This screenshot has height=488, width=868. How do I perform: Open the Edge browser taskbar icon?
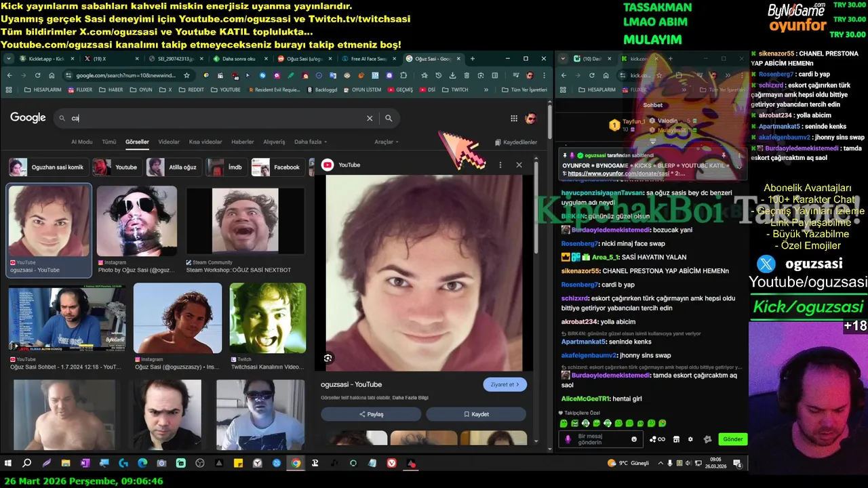142,464
